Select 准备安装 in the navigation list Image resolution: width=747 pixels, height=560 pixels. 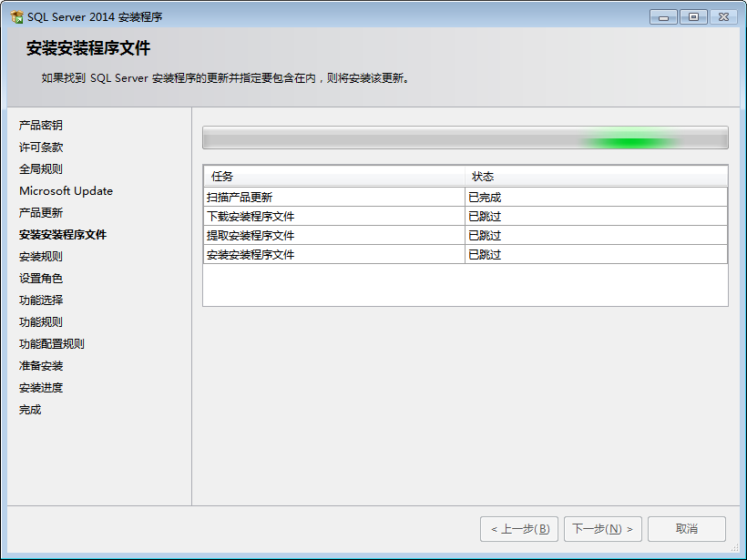pos(40,365)
